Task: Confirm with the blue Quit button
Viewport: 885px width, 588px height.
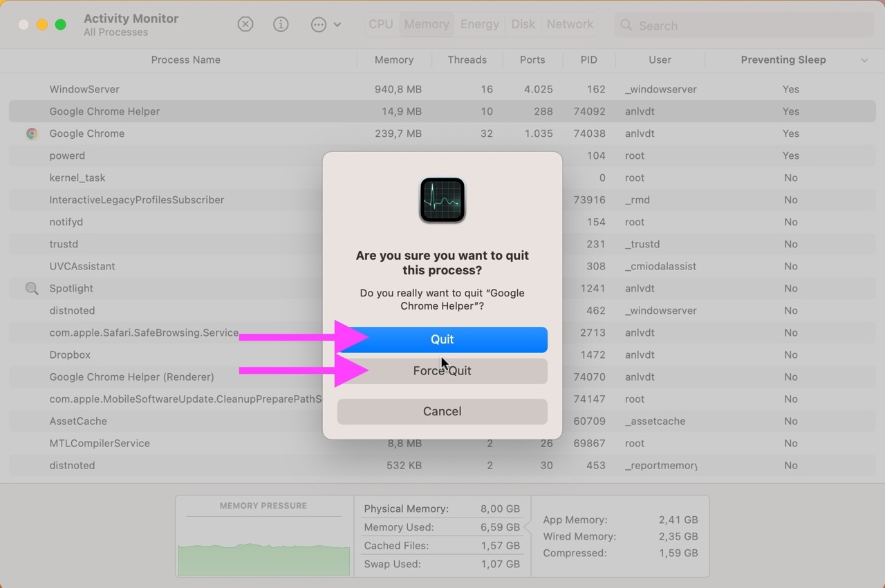Action: (x=442, y=339)
